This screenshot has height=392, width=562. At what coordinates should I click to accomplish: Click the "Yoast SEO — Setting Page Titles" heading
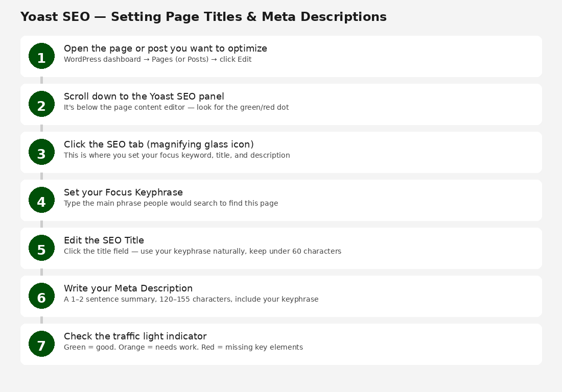pos(203,17)
